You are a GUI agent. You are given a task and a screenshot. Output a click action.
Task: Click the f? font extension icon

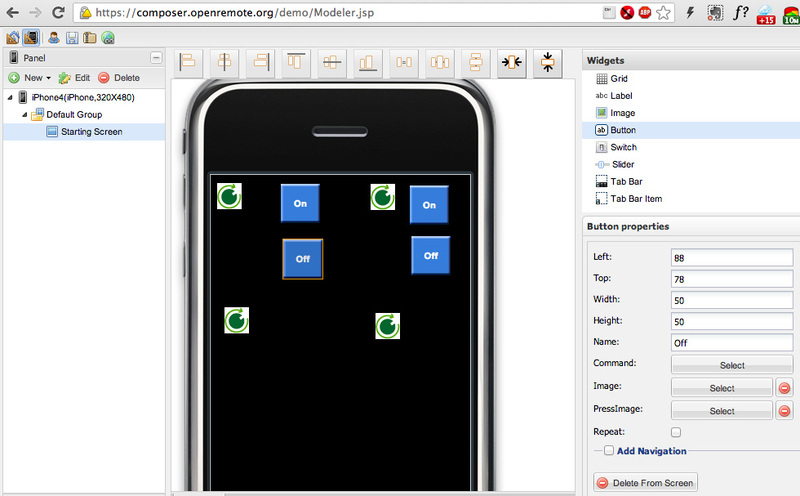tap(740, 13)
